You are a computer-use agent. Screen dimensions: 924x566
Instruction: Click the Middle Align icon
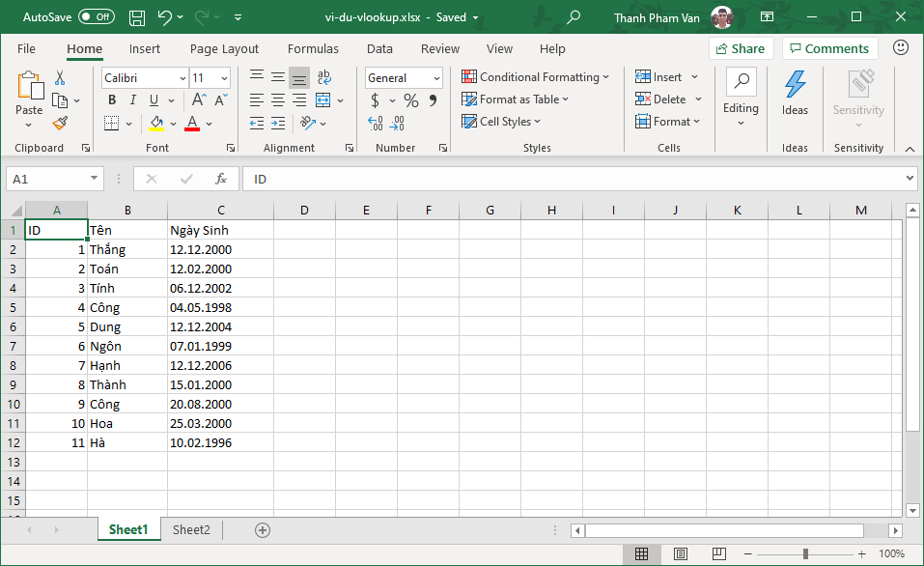click(x=277, y=77)
